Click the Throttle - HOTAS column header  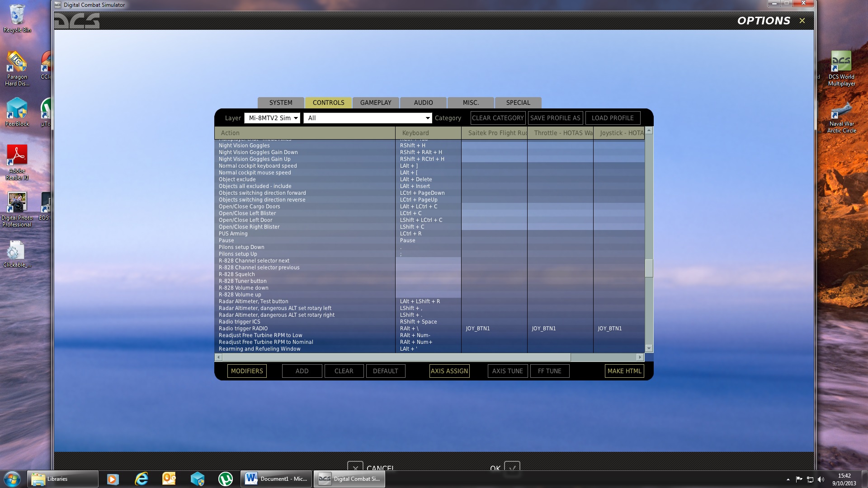(x=560, y=133)
